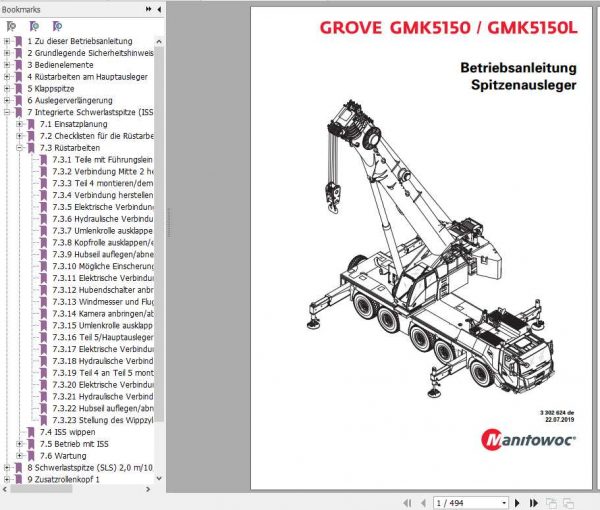The image size is (600, 510).
Task: Click the second purple bookmark toolbar icon
Action: click(x=34, y=26)
